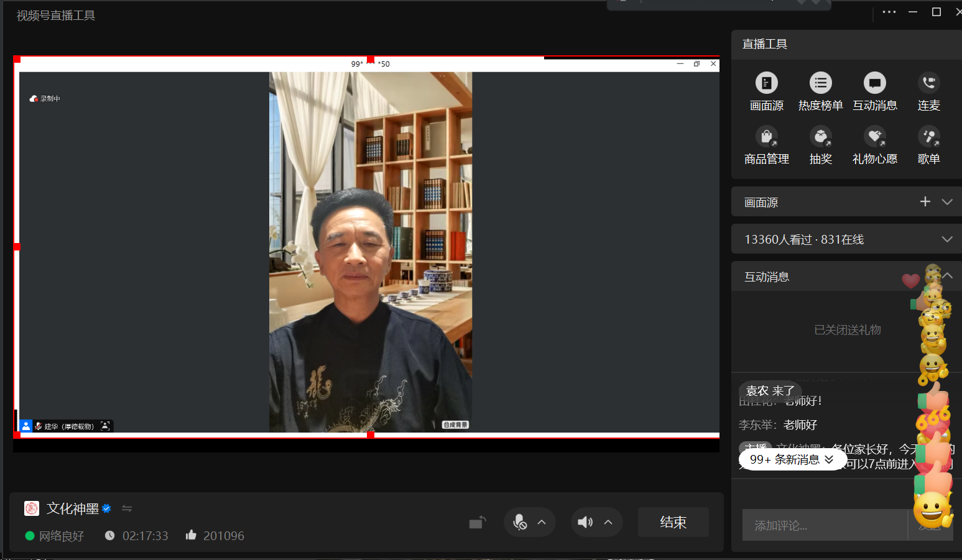This screenshot has width=962, height=560.
Task: Toggle the microphone mute button
Action: [520, 522]
